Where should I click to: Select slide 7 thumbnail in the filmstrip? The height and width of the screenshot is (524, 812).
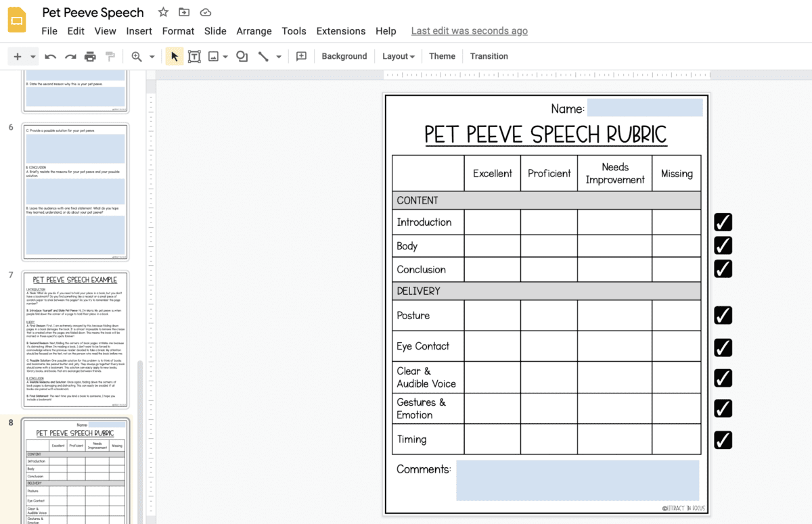pos(74,337)
